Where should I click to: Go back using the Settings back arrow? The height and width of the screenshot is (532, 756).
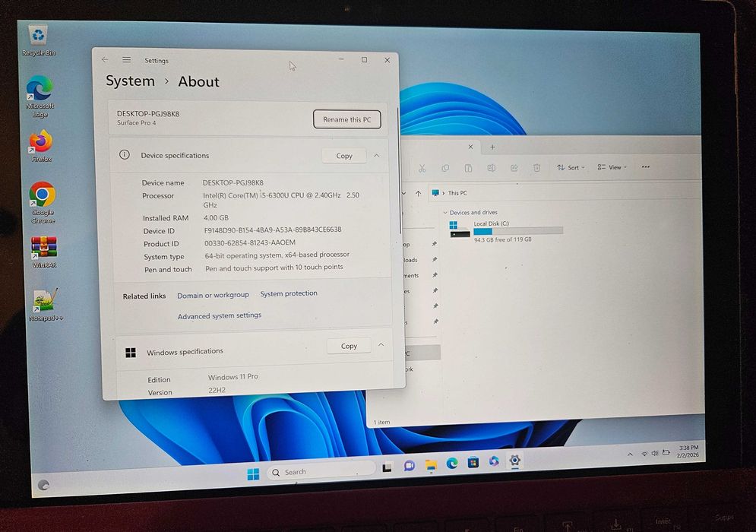coord(105,59)
